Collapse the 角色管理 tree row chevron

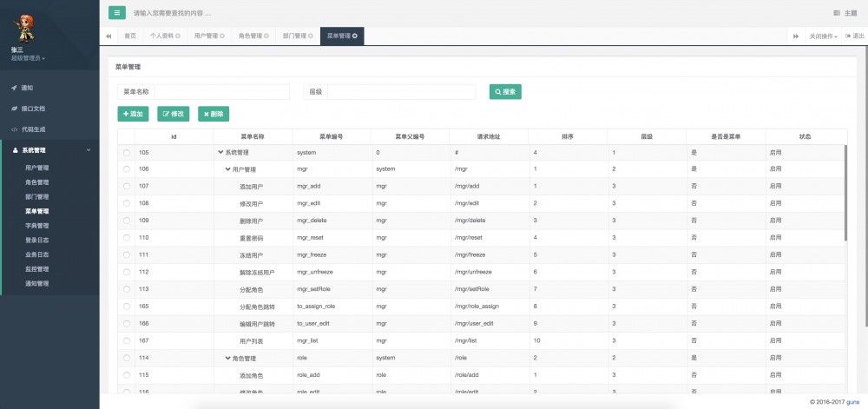tap(228, 358)
